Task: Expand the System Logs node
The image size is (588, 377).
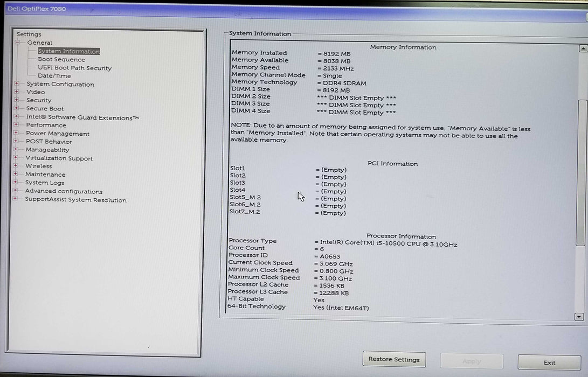Action: [16, 182]
